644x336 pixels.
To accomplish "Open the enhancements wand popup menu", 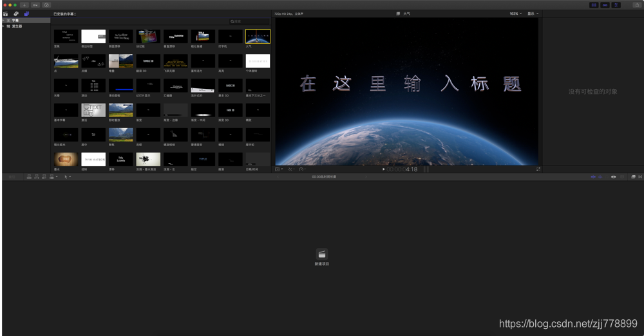I will [291, 169].
